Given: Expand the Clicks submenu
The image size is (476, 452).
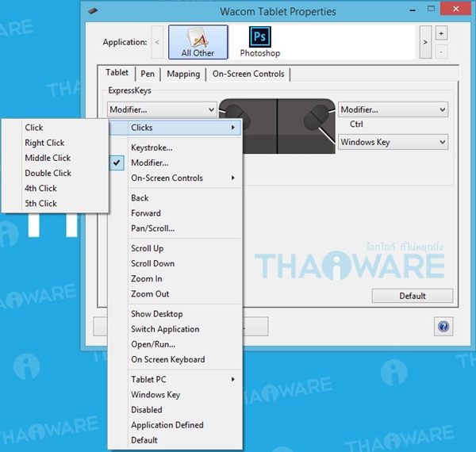Looking at the screenshot, I should [x=175, y=128].
